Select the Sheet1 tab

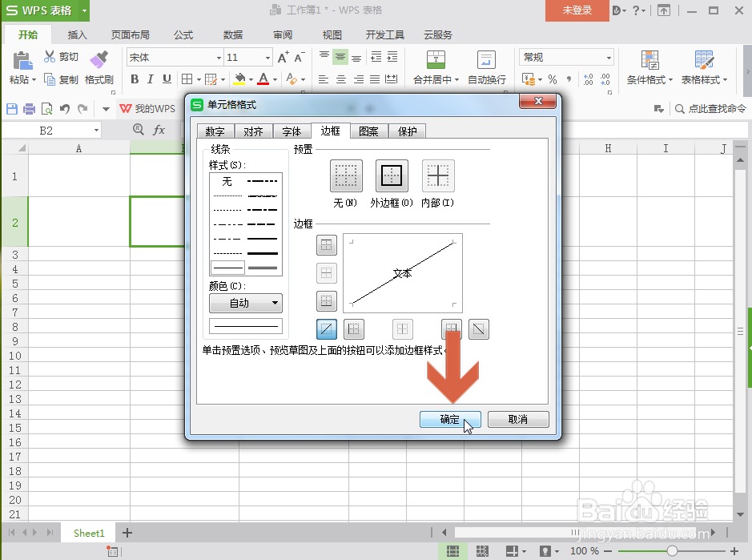[89, 533]
